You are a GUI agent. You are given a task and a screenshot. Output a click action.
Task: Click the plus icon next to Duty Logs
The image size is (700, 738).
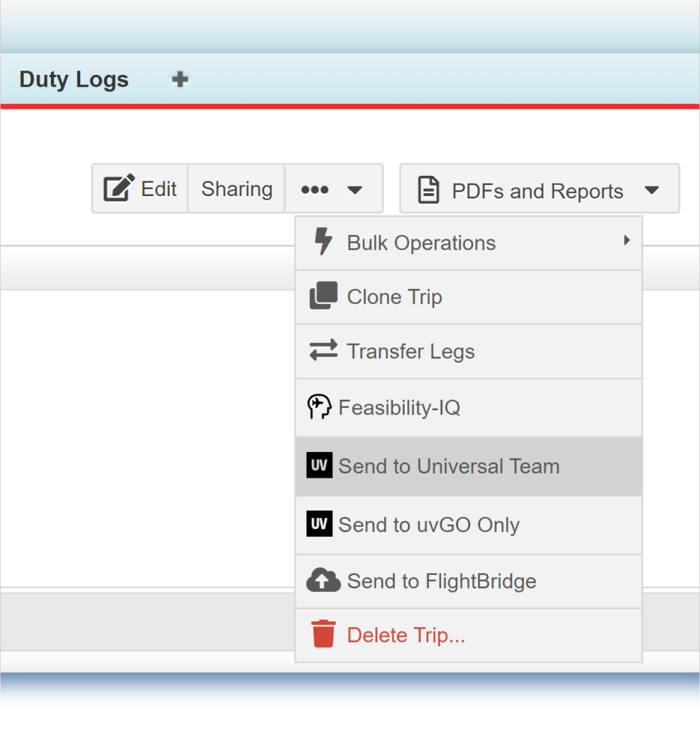click(x=180, y=79)
